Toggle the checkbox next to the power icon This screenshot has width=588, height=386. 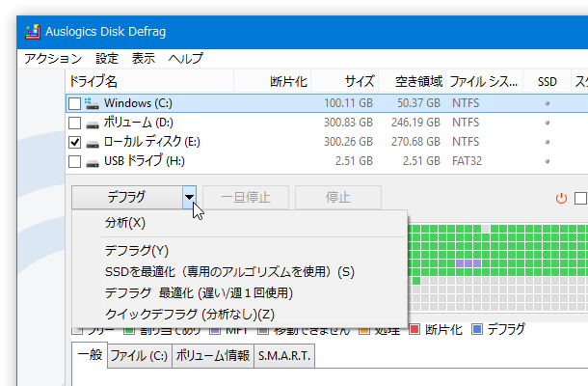(x=580, y=198)
